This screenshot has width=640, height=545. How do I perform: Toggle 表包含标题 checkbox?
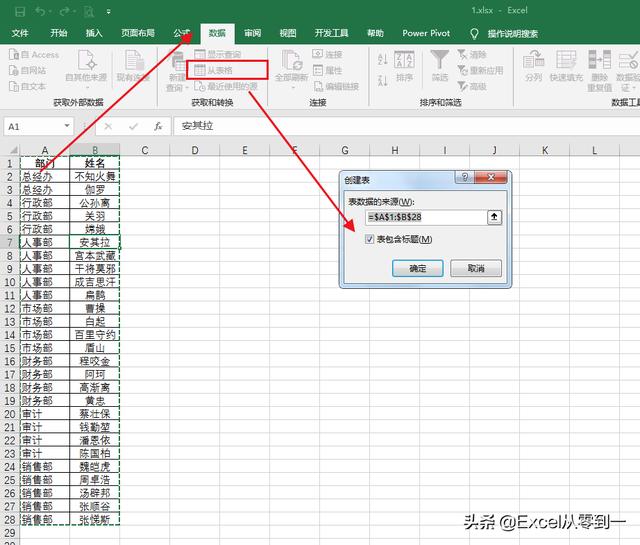(369, 239)
